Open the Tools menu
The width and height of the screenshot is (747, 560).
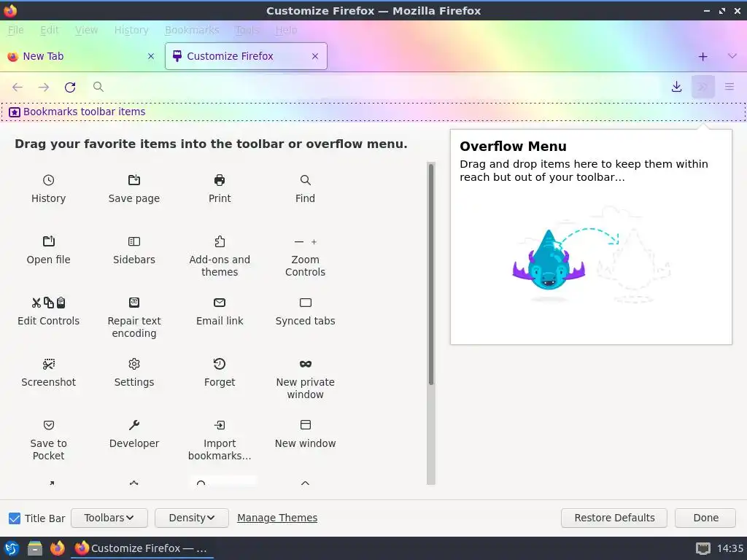click(247, 30)
